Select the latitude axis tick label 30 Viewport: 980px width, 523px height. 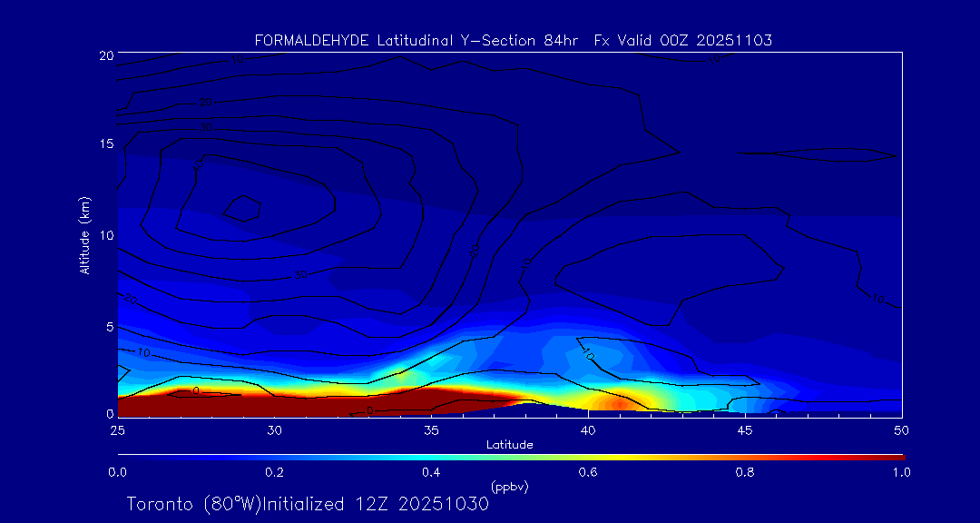pos(274,430)
